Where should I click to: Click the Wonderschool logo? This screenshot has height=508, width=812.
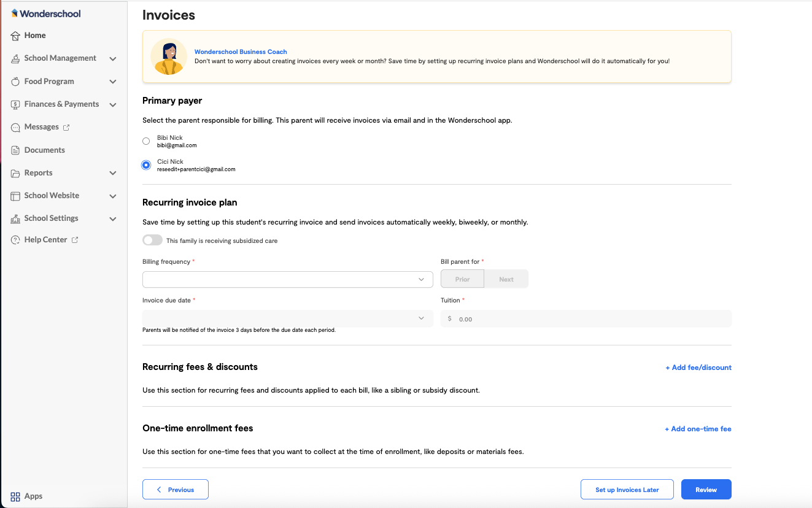point(46,13)
